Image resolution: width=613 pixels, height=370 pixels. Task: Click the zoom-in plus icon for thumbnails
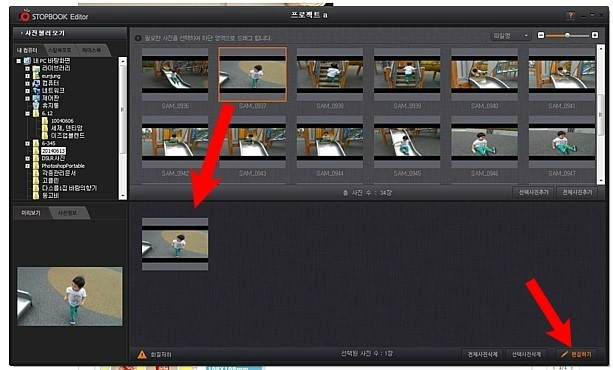[595, 35]
